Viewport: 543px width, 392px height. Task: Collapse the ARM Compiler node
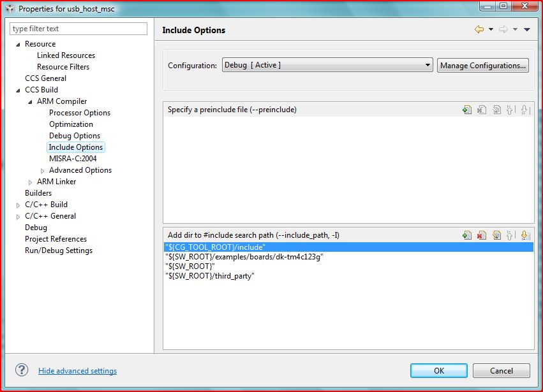30,102
